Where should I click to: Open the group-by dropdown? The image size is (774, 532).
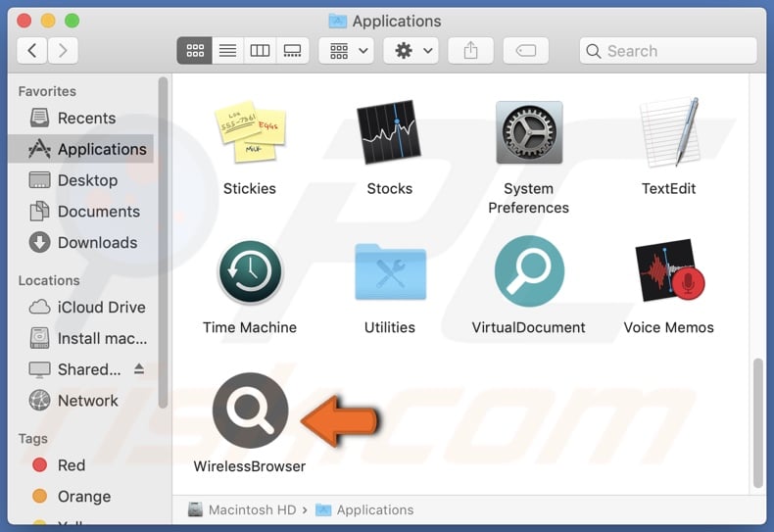(347, 50)
